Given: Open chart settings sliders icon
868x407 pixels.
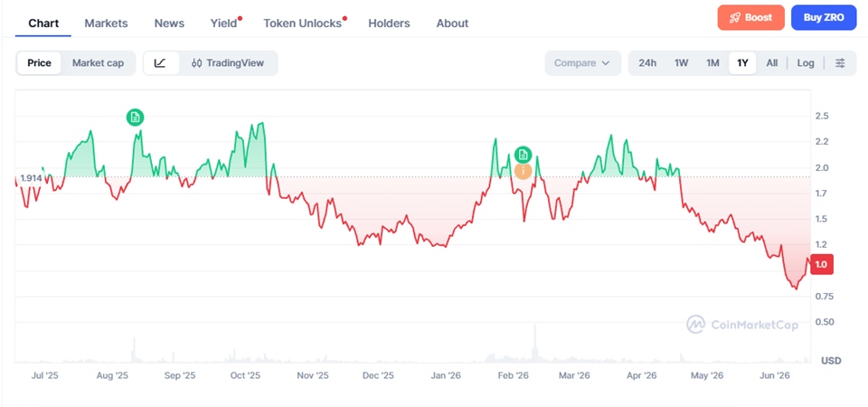Looking at the screenshot, I should pyautogui.click(x=840, y=63).
